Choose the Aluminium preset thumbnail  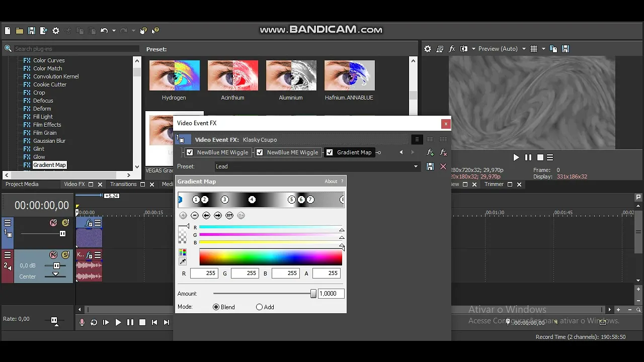pyautogui.click(x=291, y=75)
